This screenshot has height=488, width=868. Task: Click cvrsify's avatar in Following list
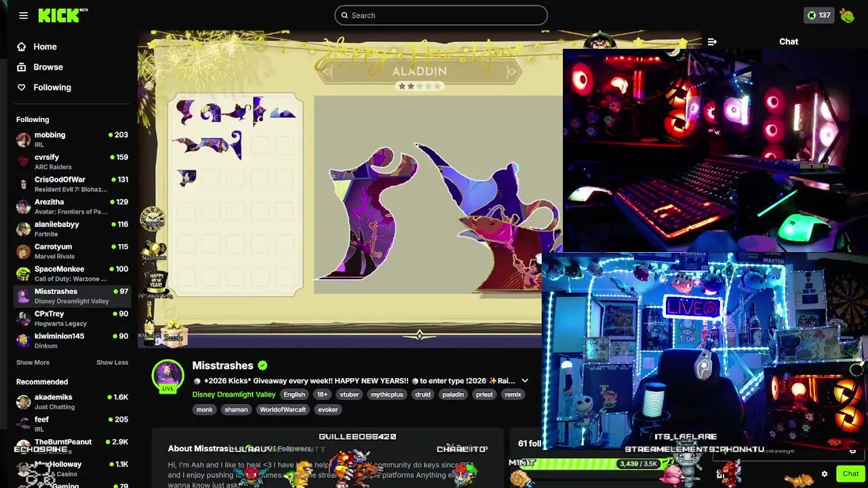coord(24,162)
